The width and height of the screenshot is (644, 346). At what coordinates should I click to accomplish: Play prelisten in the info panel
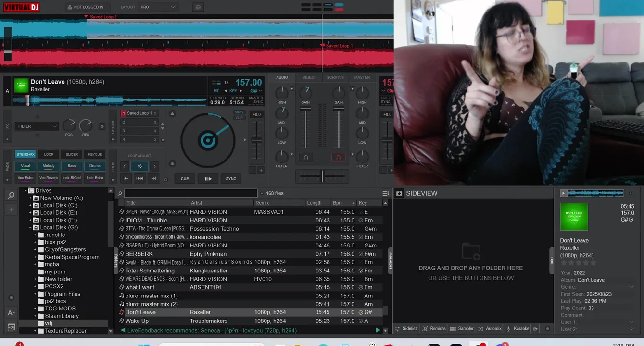563,193
